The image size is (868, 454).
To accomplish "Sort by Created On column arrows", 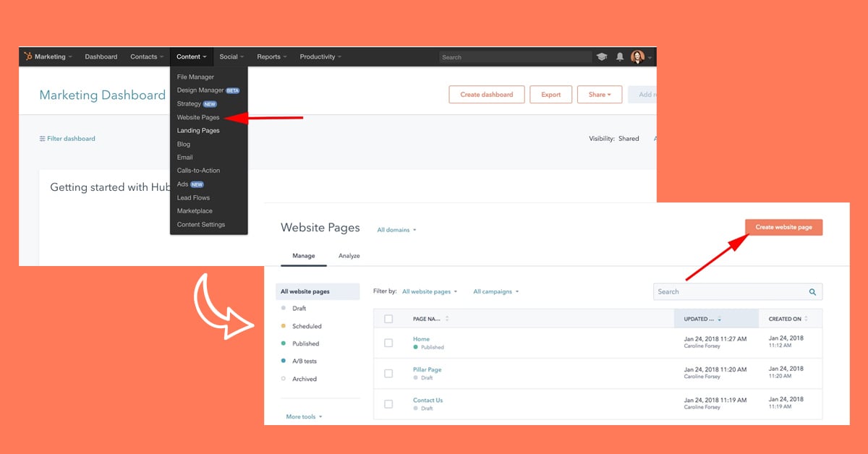I will coord(807,319).
